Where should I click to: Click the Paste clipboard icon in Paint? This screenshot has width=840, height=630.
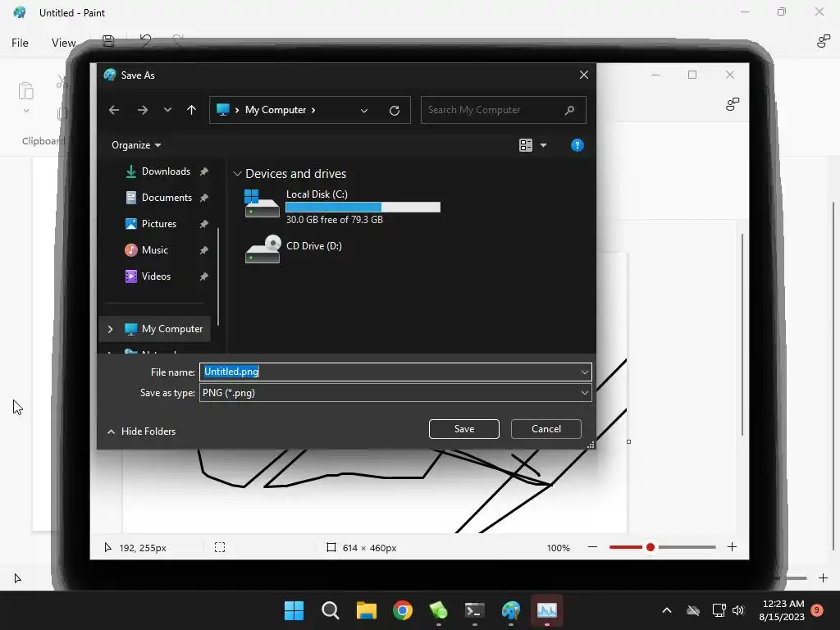click(25, 91)
